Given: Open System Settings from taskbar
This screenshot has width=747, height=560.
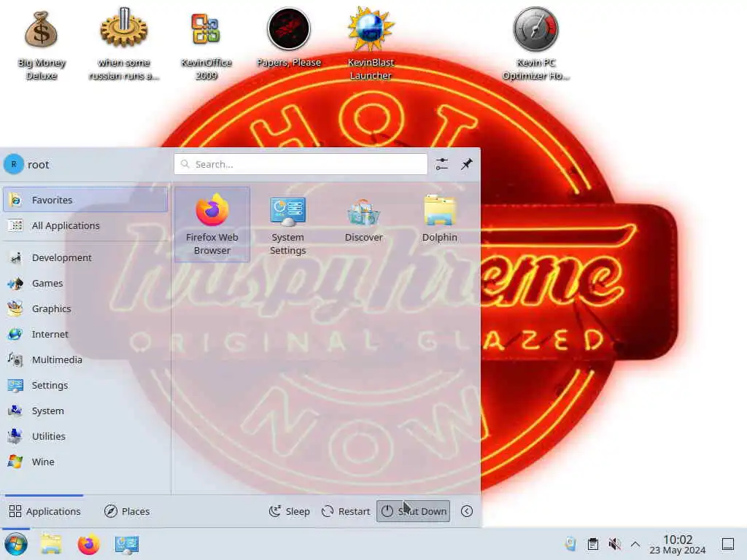Looking at the screenshot, I should (127, 544).
